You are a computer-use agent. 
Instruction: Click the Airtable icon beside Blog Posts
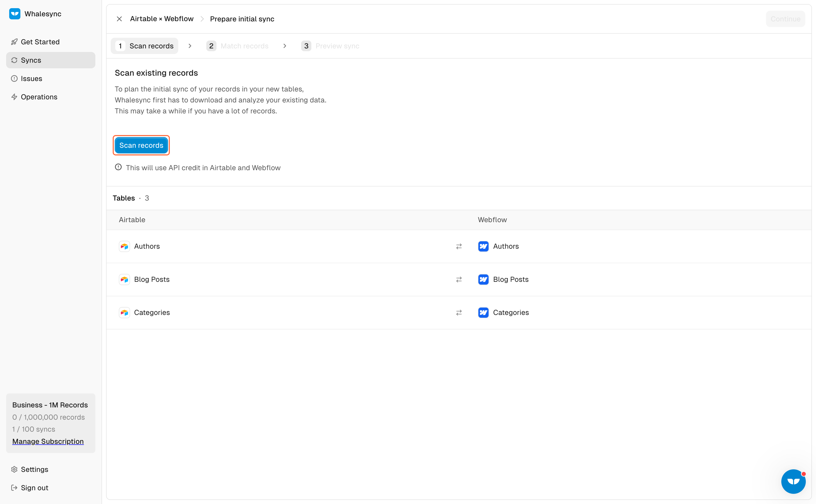pyautogui.click(x=124, y=279)
